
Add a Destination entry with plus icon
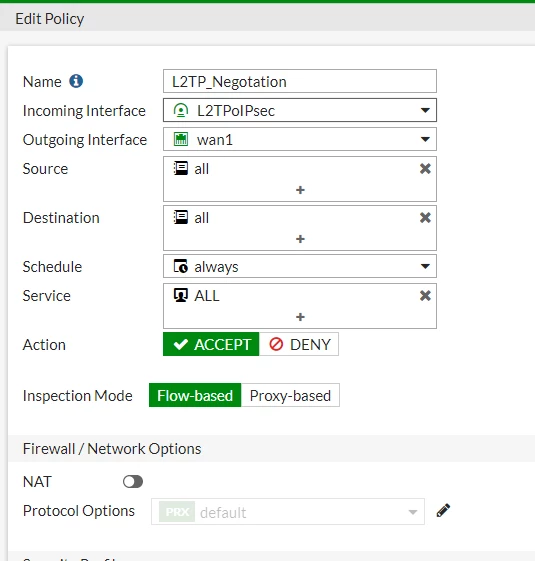coord(300,239)
